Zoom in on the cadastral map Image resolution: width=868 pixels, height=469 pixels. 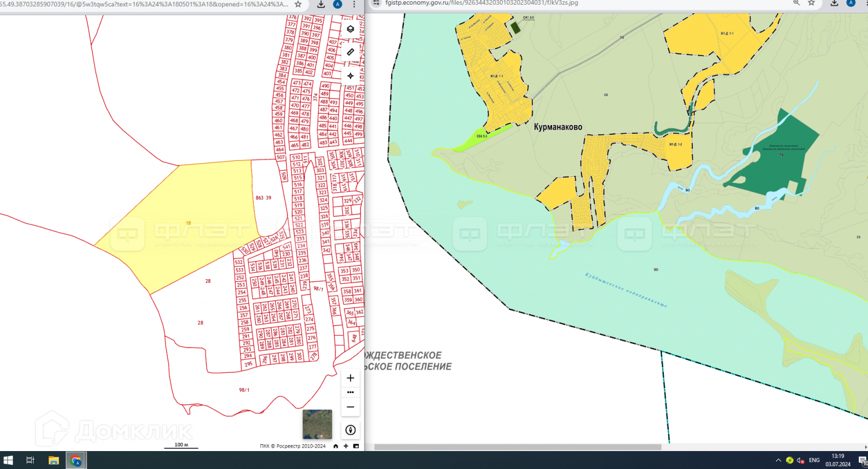pyautogui.click(x=350, y=378)
